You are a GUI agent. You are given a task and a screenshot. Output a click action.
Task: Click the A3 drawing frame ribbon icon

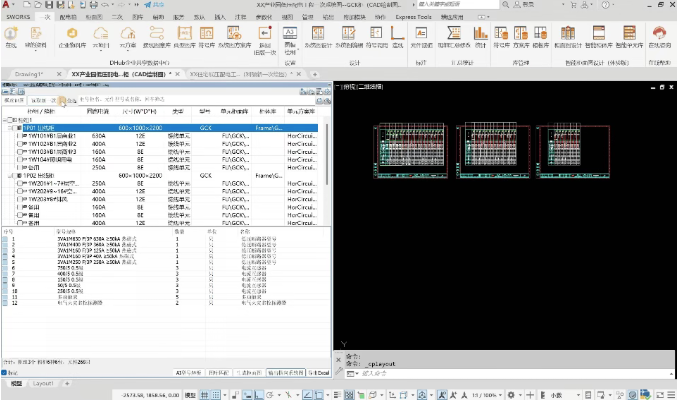click(x=290, y=33)
